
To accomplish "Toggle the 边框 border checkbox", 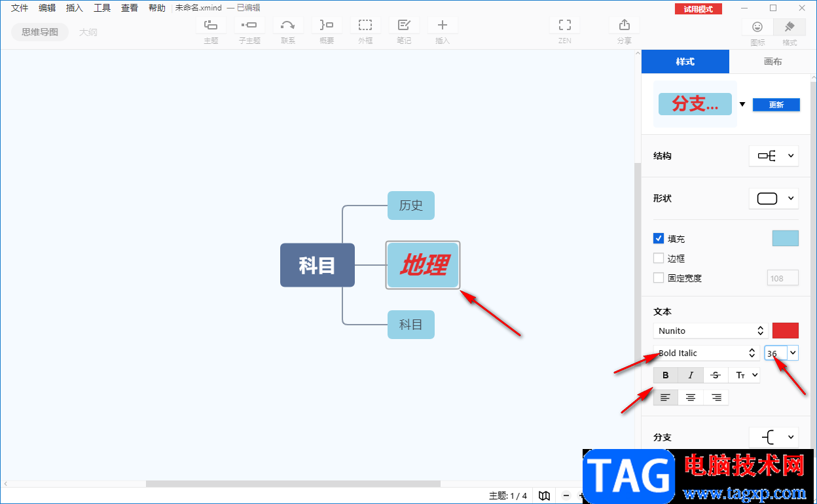I will pos(659,259).
